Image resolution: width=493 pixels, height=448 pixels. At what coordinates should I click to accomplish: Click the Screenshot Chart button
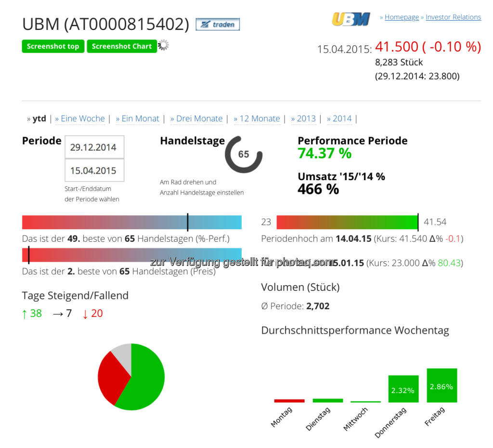pyautogui.click(x=122, y=46)
